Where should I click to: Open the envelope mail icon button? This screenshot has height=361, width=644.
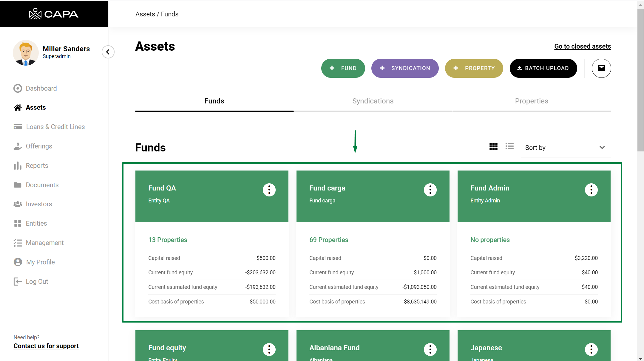click(601, 68)
